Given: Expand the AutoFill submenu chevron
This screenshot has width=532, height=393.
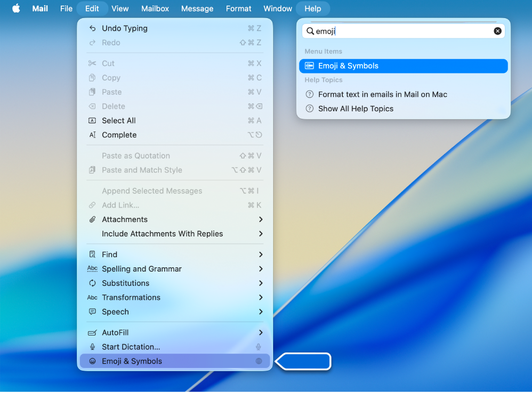Looking at the screenshot, I should pos(260,332).
